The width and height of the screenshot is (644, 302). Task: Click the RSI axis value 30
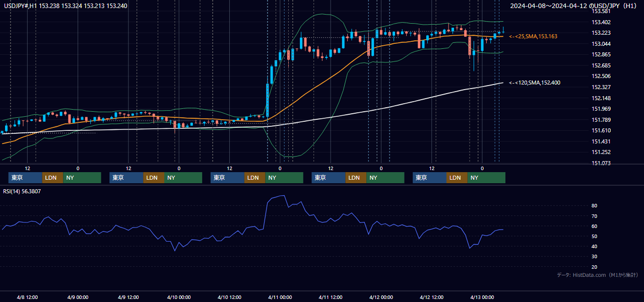[x=595, y=257]
